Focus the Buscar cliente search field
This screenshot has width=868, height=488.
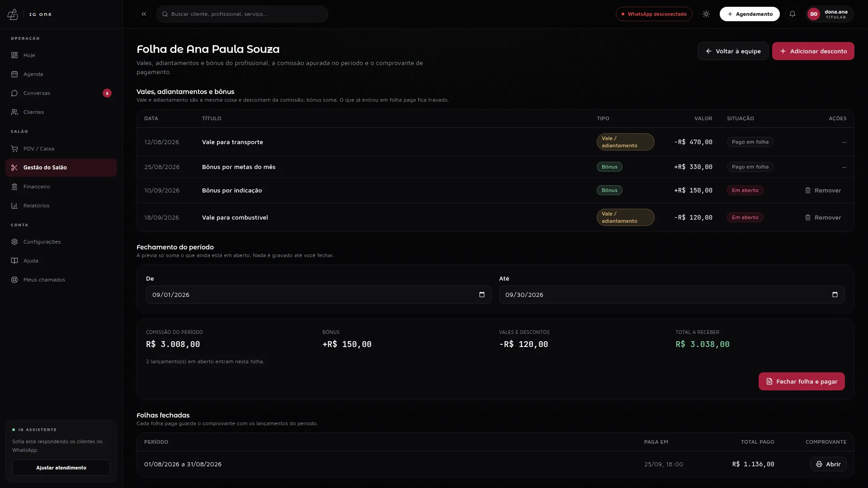242,14
